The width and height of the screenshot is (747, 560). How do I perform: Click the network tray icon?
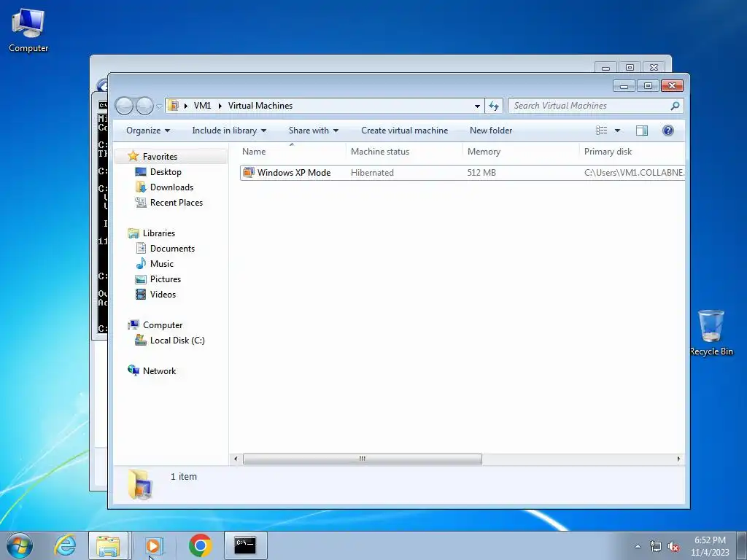(656, 546)
